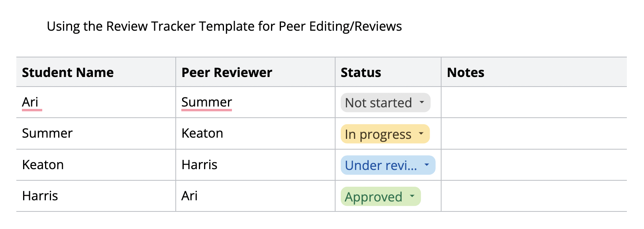Click the arrow on the Approved chip
644x229 pixels.
[412, 196]
